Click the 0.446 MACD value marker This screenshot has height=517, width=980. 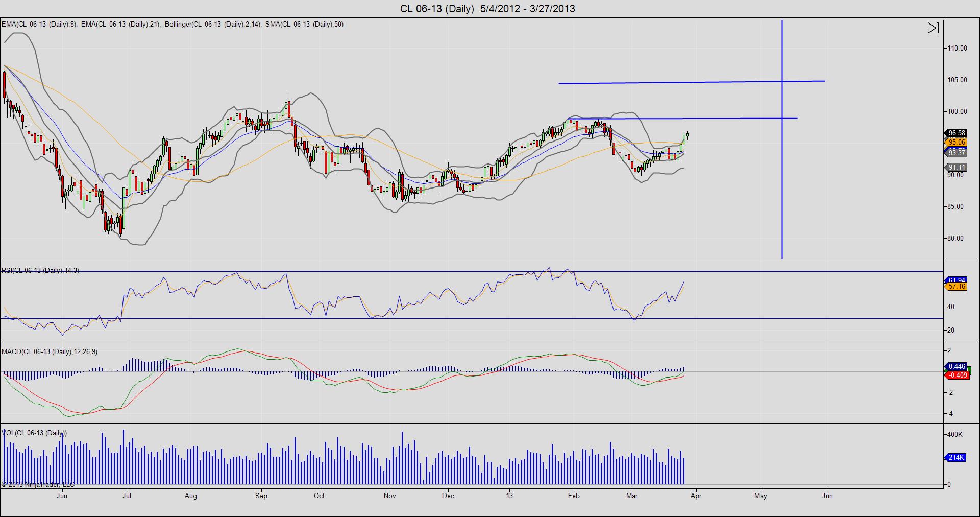pyautogui.click(x=956, y=366)
